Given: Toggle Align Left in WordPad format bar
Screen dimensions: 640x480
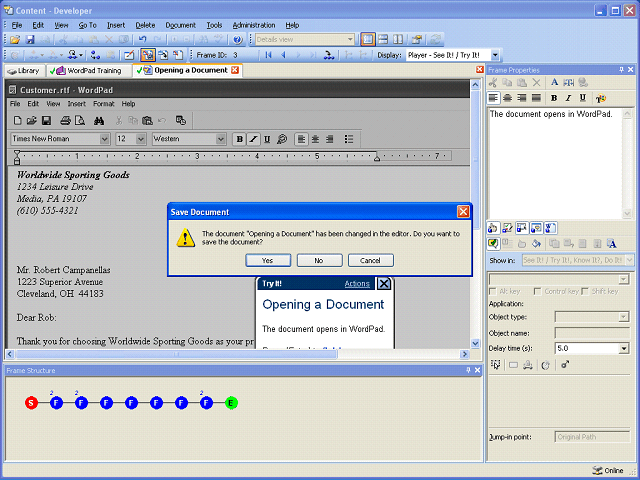Looking at the screenshot, I should tap(301, 139).
